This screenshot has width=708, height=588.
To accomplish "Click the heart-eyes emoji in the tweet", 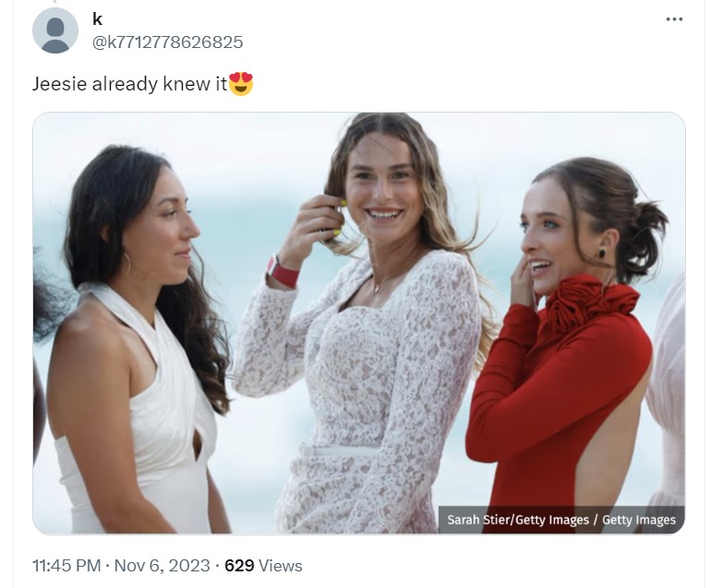I will click(241, 84).
